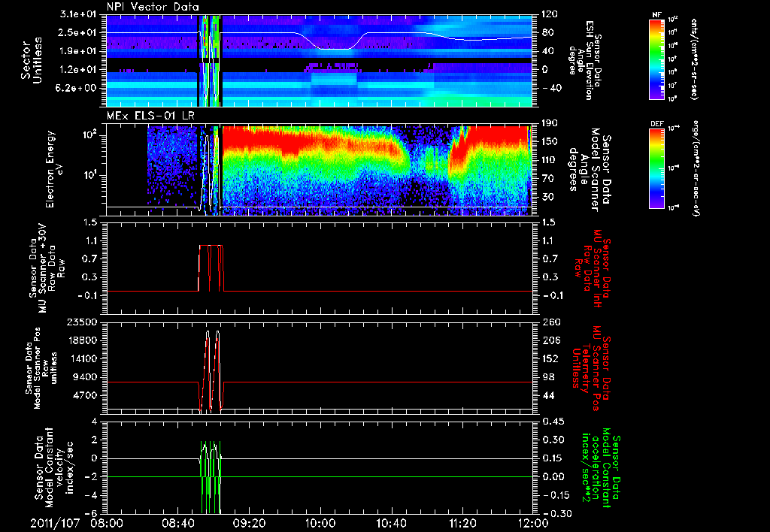Click the 10:00 time axis label
This screenshot has height=532, width=770.
pos(320,523)
